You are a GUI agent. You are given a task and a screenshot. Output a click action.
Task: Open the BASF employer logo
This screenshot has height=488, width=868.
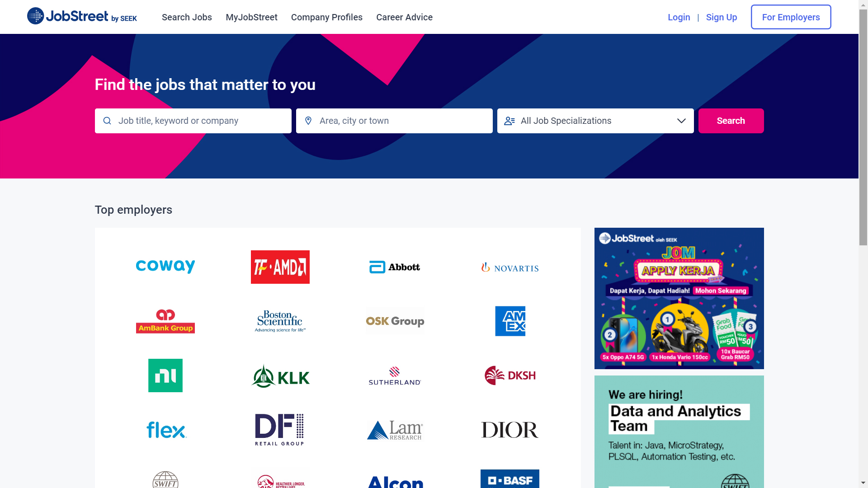tap(510, 479)
